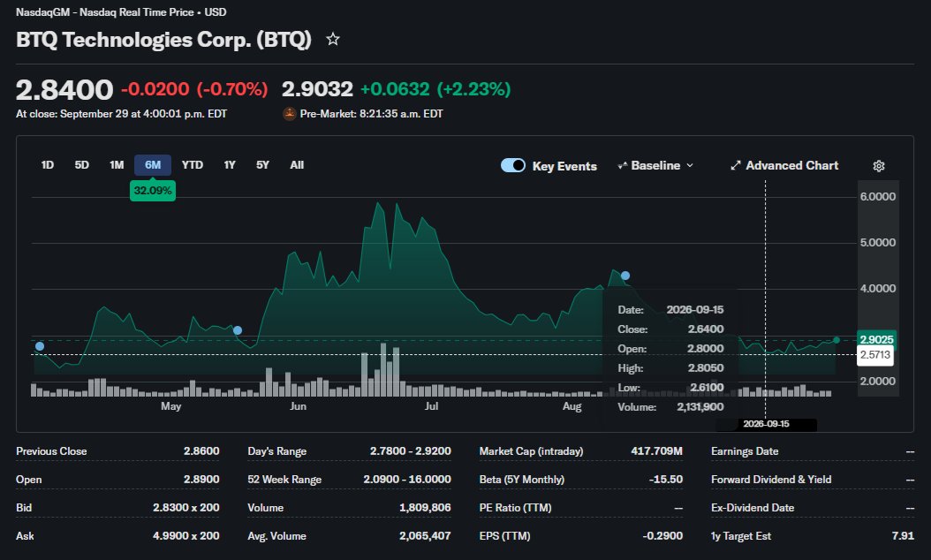Click the Day's Range label
Image resolution: width=931 pixels, height=560 pixels.
276,451
